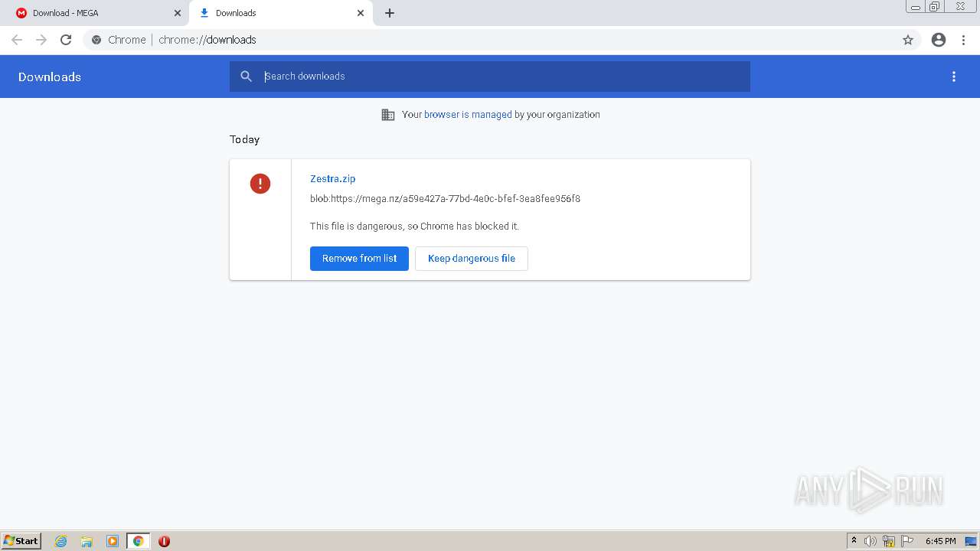Viewport: 980px width, 551px height.
Task: Bookmark this page with the star
Action: [x=908, y=40]
